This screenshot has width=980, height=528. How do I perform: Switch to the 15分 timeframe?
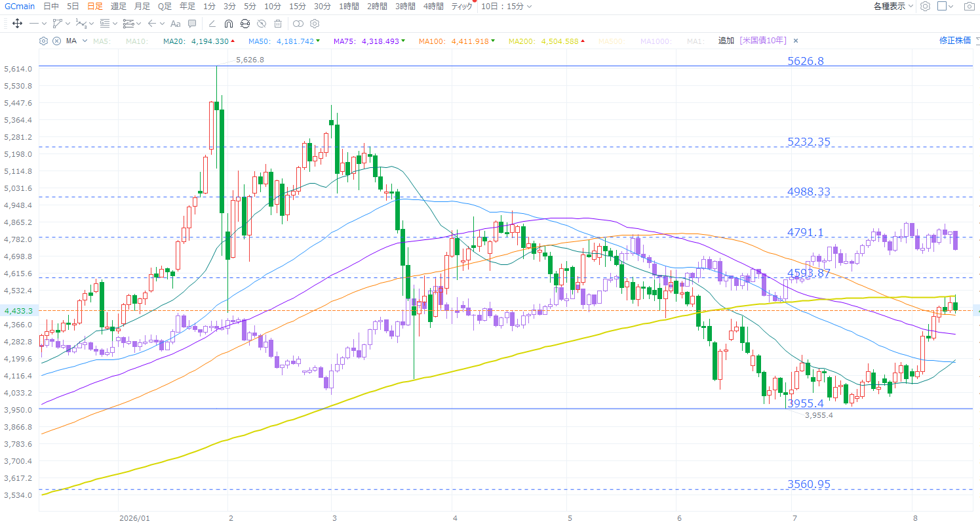tap(297, 6)
